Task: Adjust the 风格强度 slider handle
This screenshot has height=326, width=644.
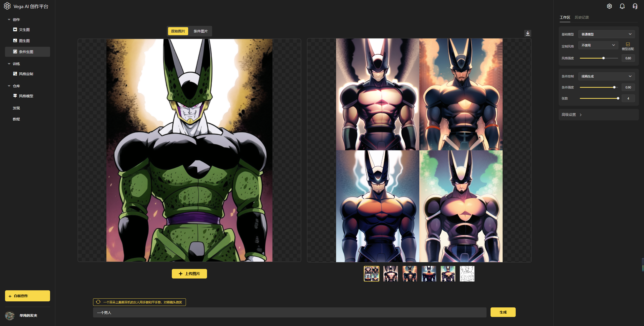Action: click(x=603, y=58)
